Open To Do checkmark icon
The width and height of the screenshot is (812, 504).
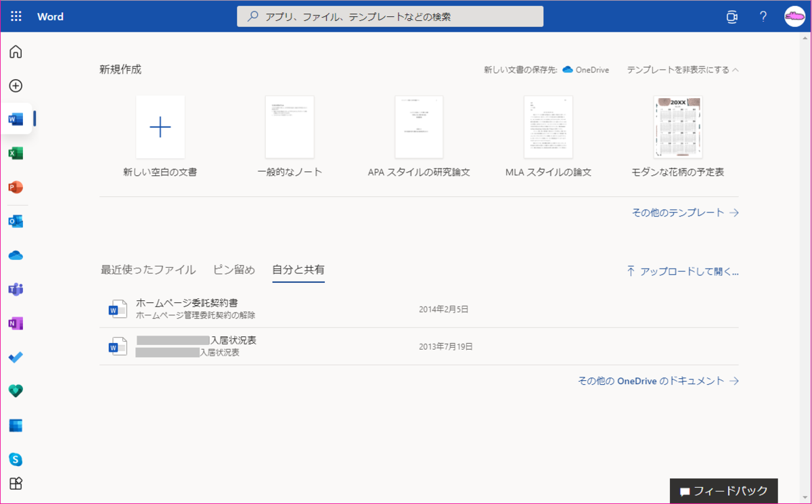[x=16, y=357]
